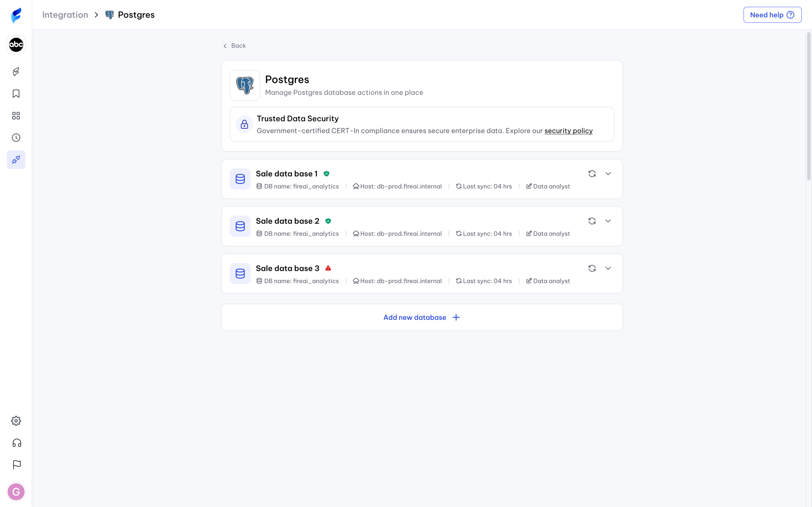Click the Need help button
Screen dimensions: 812x507
click(x=772, y=15)
